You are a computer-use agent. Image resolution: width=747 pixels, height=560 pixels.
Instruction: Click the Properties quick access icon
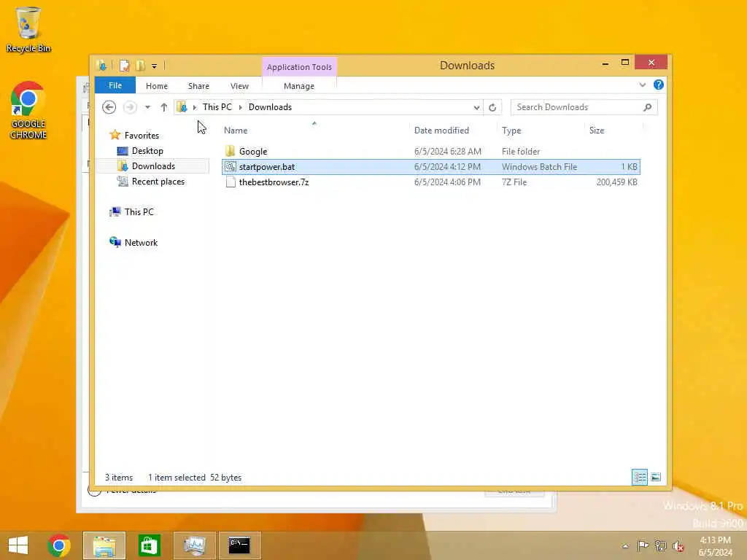[124, 66]
